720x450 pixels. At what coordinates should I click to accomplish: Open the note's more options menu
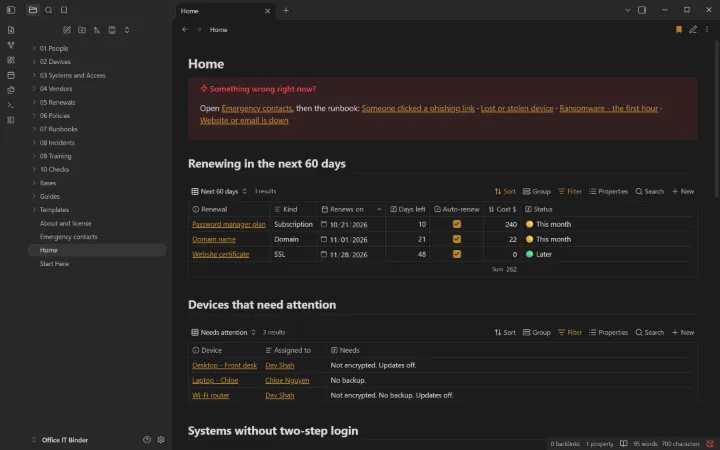pyautogui.click(x=707, y=29)
